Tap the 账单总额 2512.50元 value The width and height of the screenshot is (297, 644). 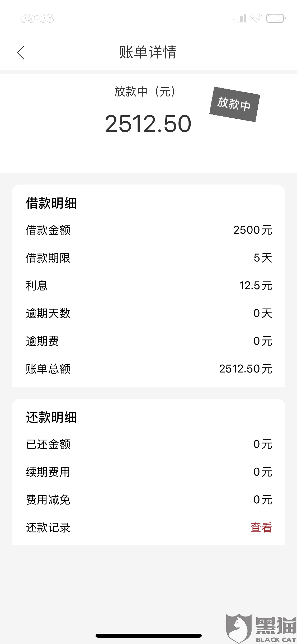point(246,369)
